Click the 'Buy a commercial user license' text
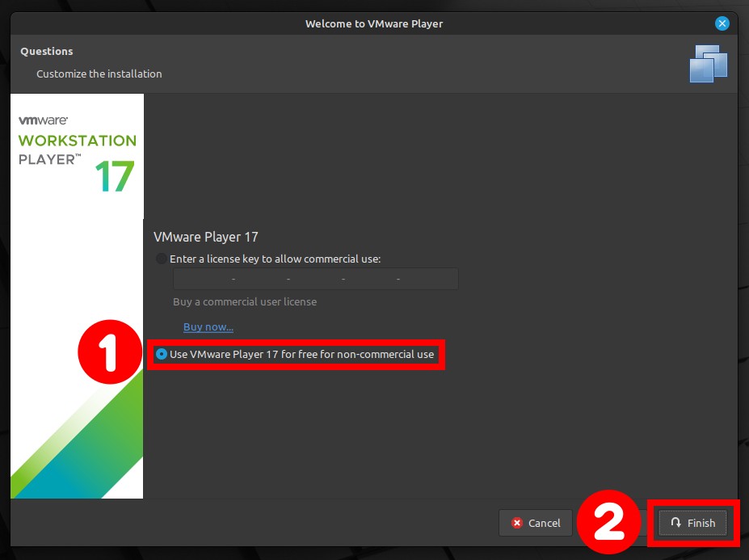Image resolution: width=749 pixels, height=560 pixels. [x=245, y=302]
